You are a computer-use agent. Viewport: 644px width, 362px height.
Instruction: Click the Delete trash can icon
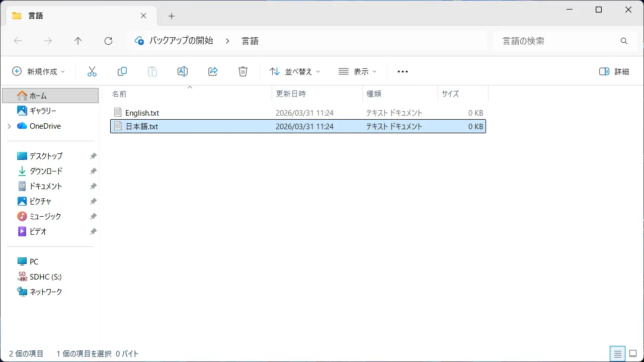243,71
